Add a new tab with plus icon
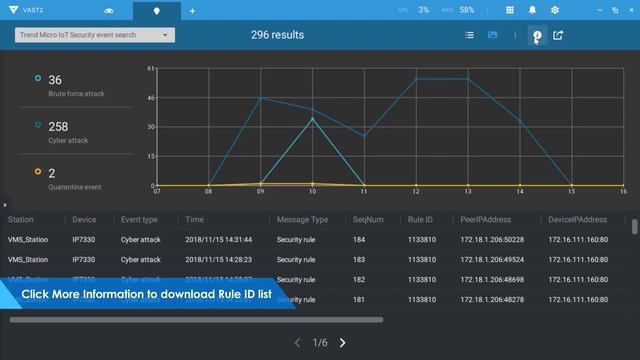Screen dimensions: 640x360 [x=192, y=11]
